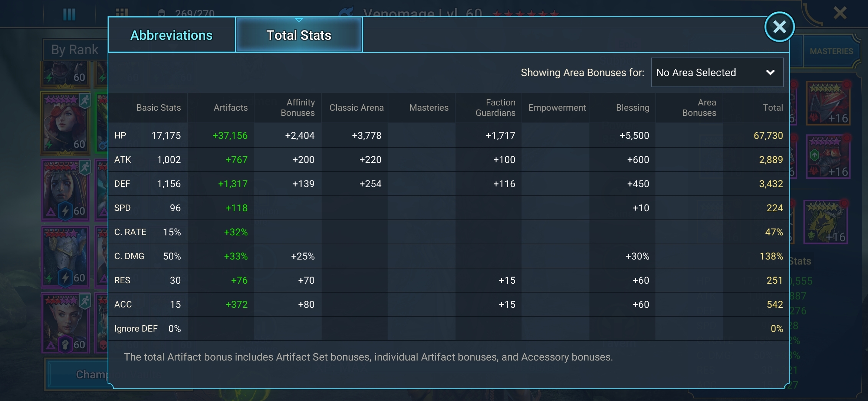Screen dimensions: 868x401
Task: Click the Total column header
Action: click(x=773, y=108)
